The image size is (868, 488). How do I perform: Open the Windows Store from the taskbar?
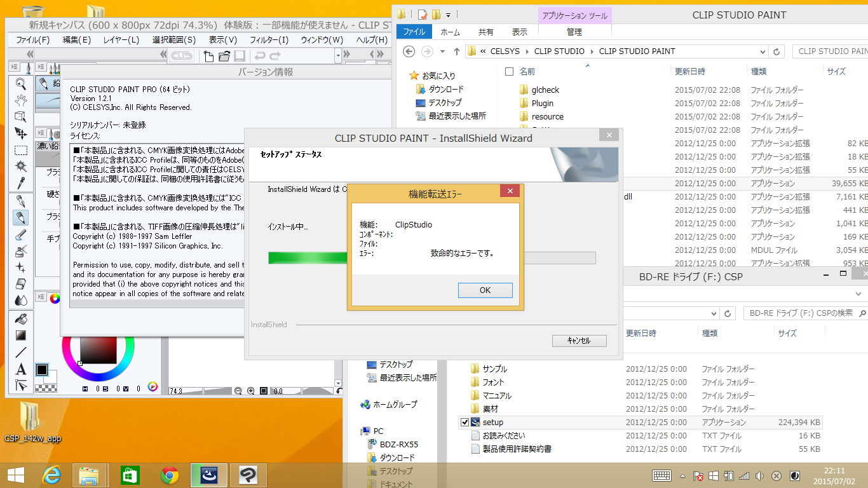130,475
